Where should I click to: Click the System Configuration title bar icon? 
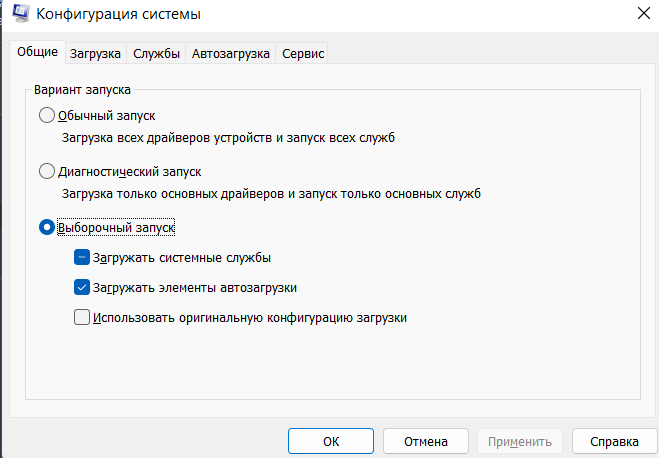click(20, 14)
